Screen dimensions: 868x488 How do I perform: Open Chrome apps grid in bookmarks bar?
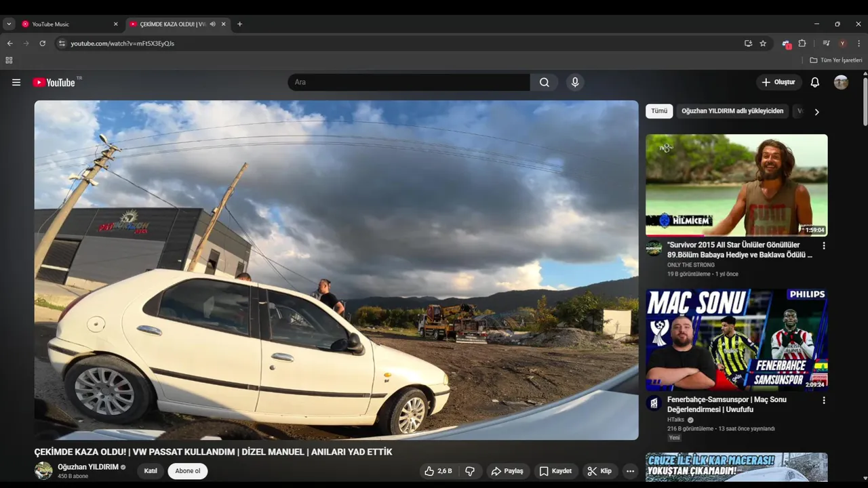[9, 60]
